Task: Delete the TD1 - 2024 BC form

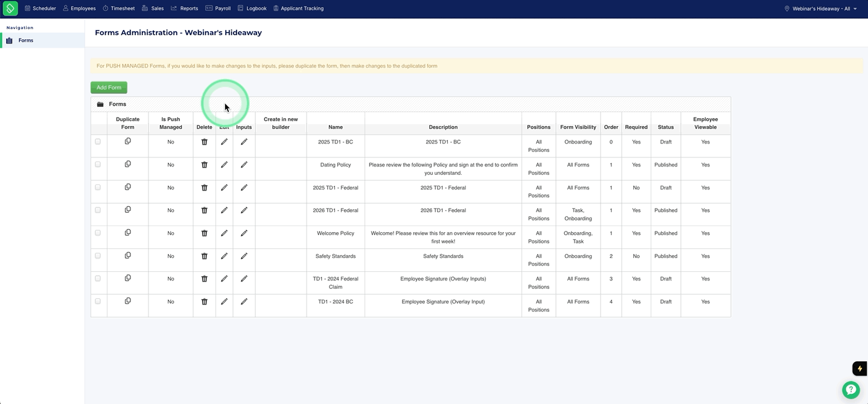Action: click(204, 301)
